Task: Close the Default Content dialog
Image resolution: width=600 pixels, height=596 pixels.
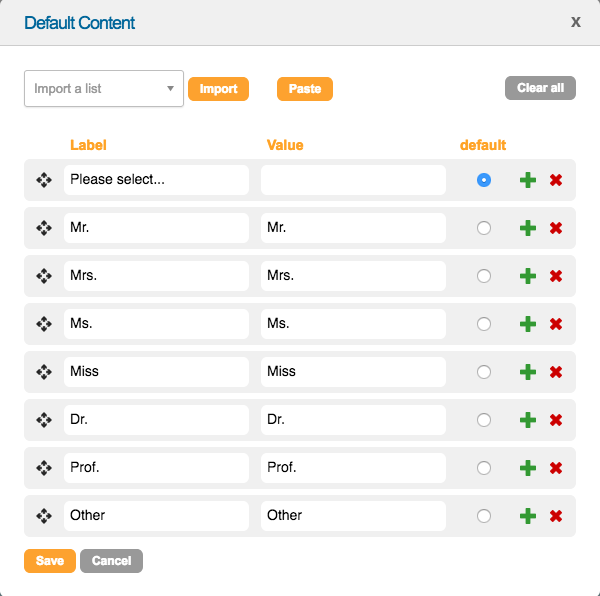Action: tap(575, 21)
